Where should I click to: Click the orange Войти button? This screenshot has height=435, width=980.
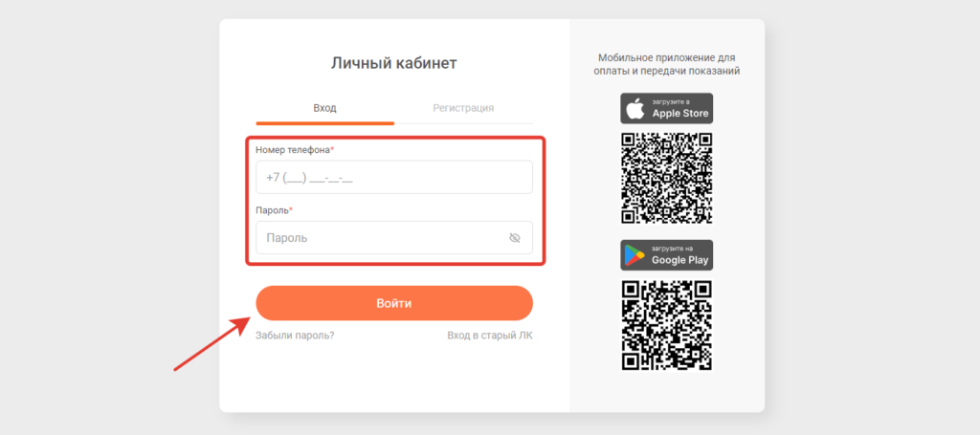394,303
